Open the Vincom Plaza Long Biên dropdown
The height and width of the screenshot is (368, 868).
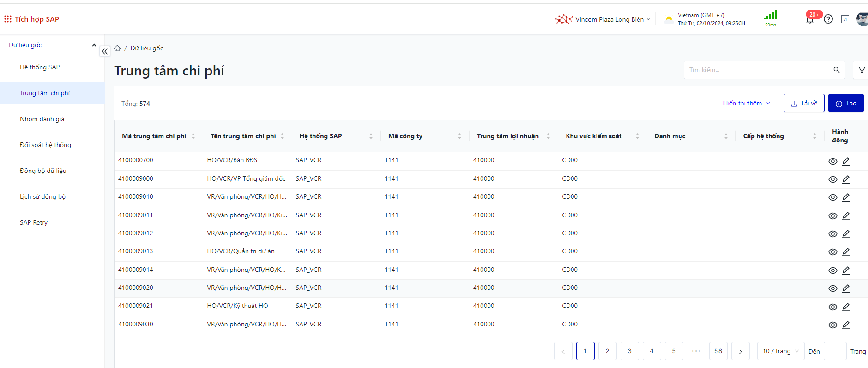pos(609,19)
